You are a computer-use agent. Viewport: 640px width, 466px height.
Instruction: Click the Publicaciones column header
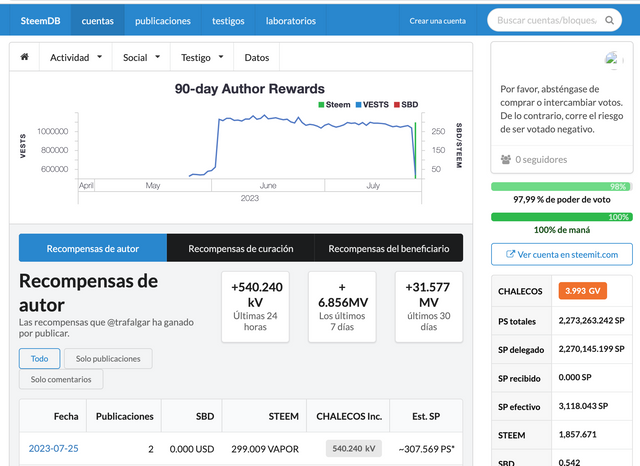coord(124,416)
